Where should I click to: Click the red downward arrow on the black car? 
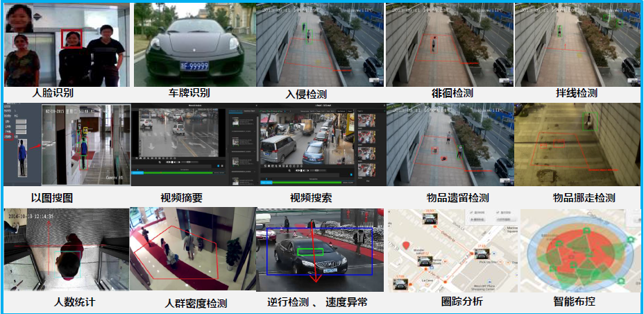(314, 270)
